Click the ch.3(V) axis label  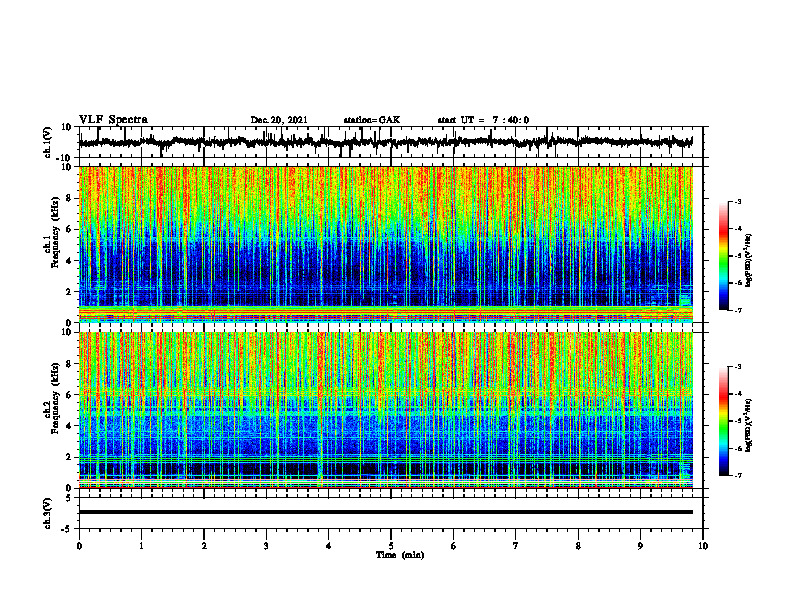point(48,513)
